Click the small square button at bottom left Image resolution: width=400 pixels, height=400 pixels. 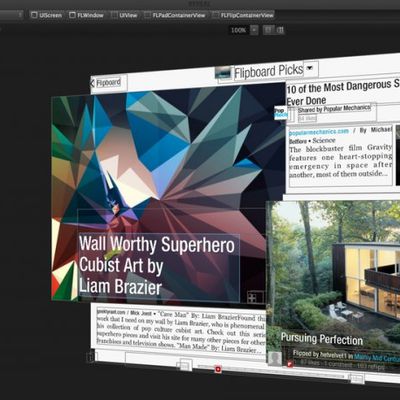(90, 357)
